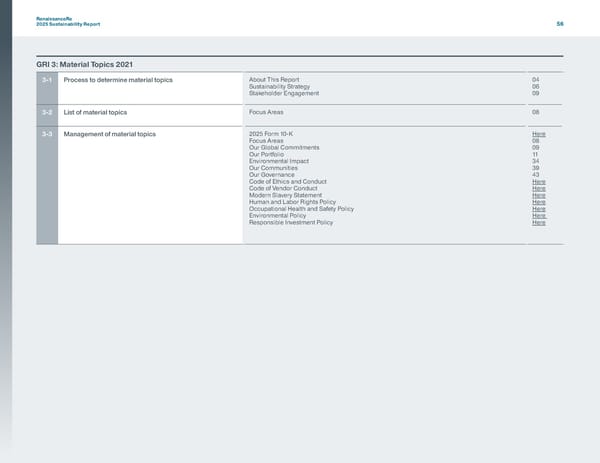600x463 pixels.
Task: Select the 3-3 disclosure number cell
Action: tap(47, 185)
